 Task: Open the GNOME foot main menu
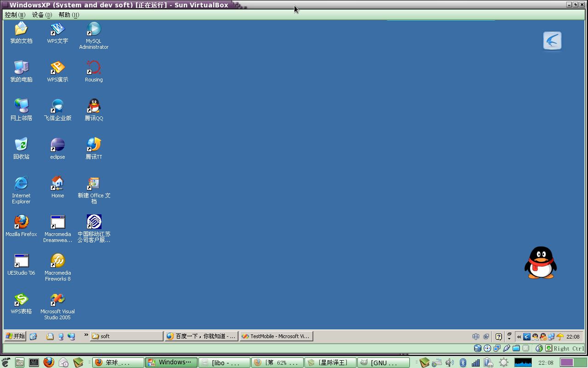coord(6,362)
